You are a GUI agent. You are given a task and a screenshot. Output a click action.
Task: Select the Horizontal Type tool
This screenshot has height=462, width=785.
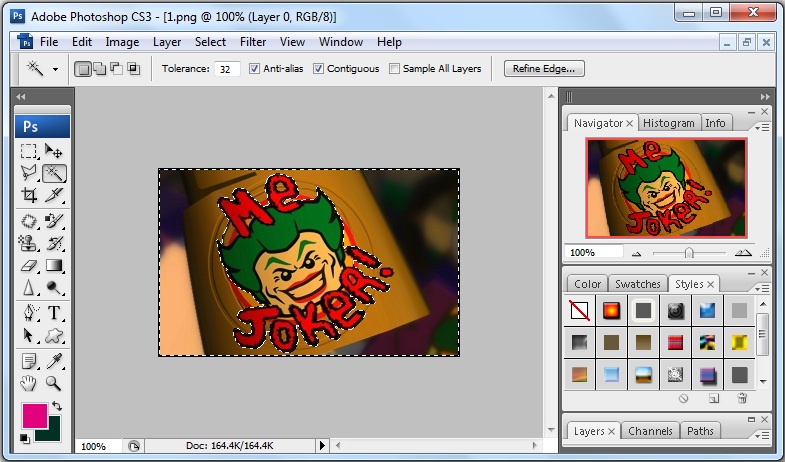pos(54,313)
